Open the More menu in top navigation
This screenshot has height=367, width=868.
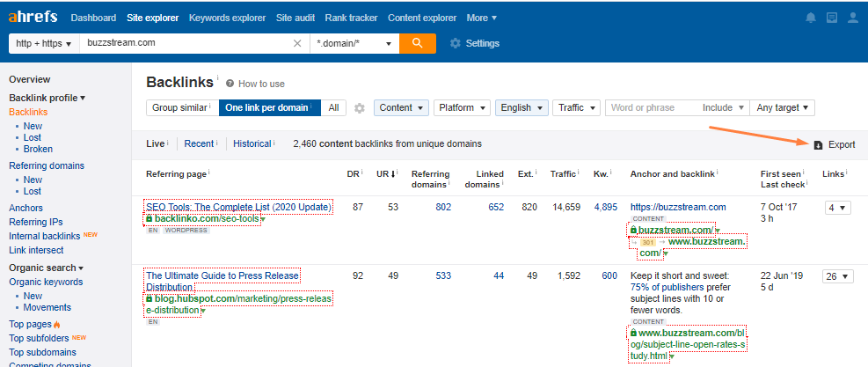pyautogui.click(x=482, y=18)
